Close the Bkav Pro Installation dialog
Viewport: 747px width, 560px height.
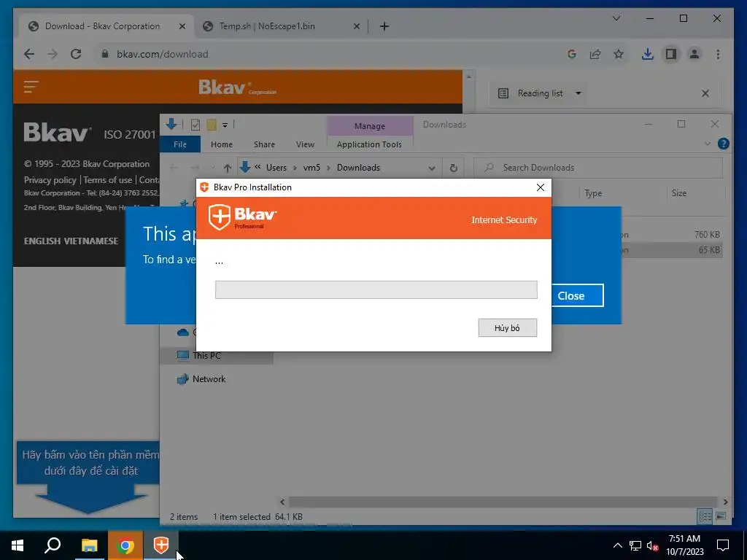(x=541, y=187)
